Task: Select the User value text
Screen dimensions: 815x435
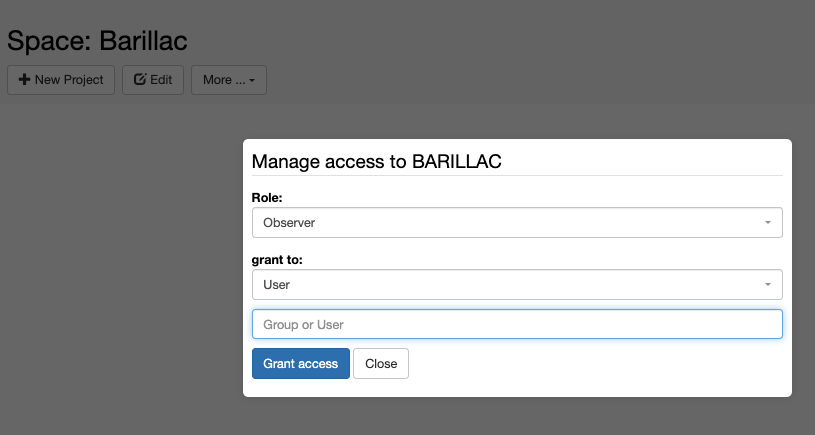Action: tap(277, 284)
